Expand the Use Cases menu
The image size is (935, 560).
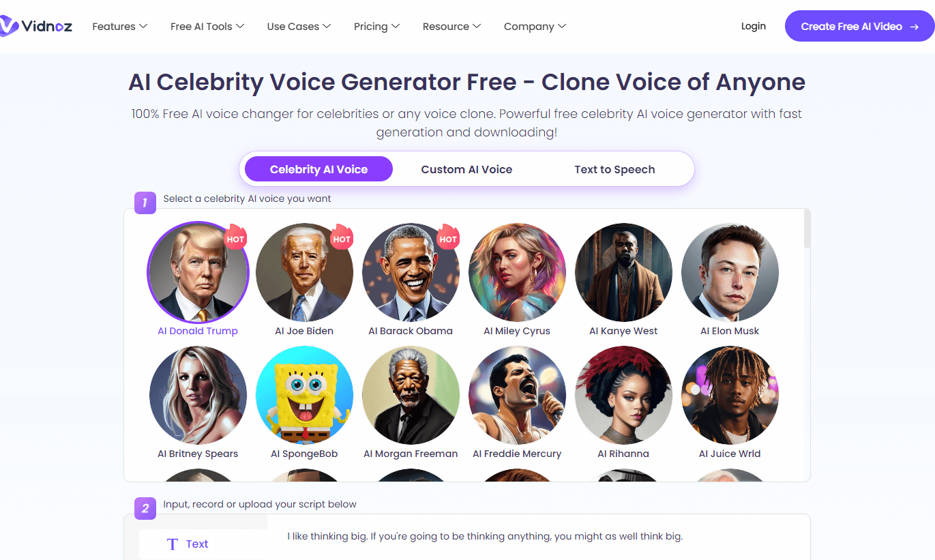point(299,27)
